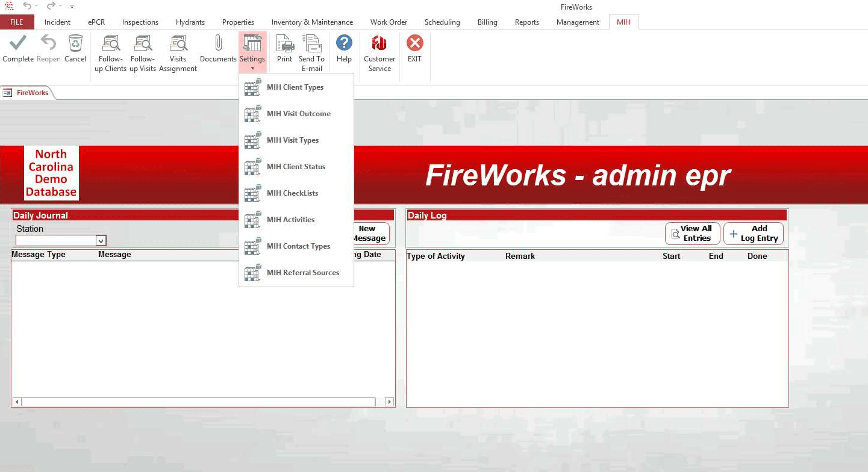Click the scroll right arrow in Daily Journal
The image size is (868, 472).
pyautogui.click(x=389, y=402)
